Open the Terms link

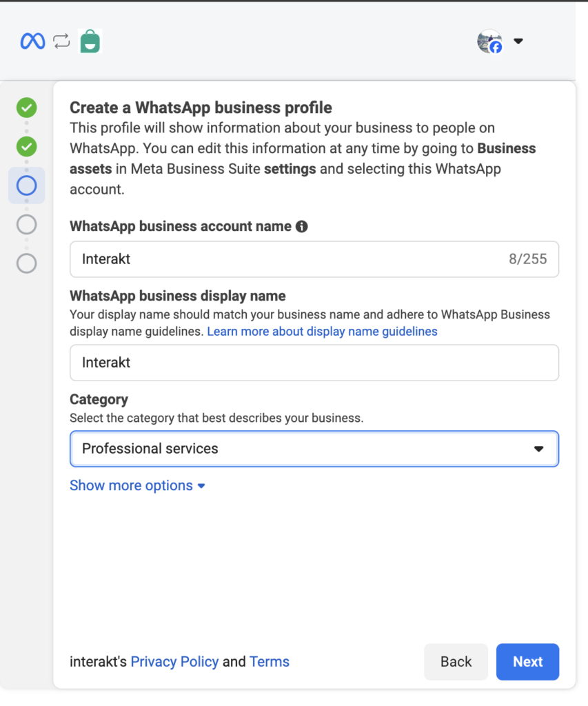pyautogui.click(x=270, y=661)
